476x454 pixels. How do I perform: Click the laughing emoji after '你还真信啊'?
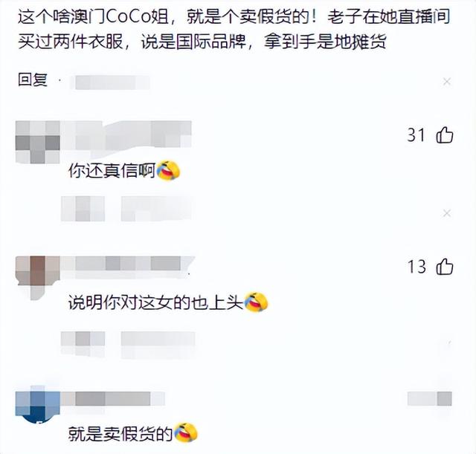(168, 170)
